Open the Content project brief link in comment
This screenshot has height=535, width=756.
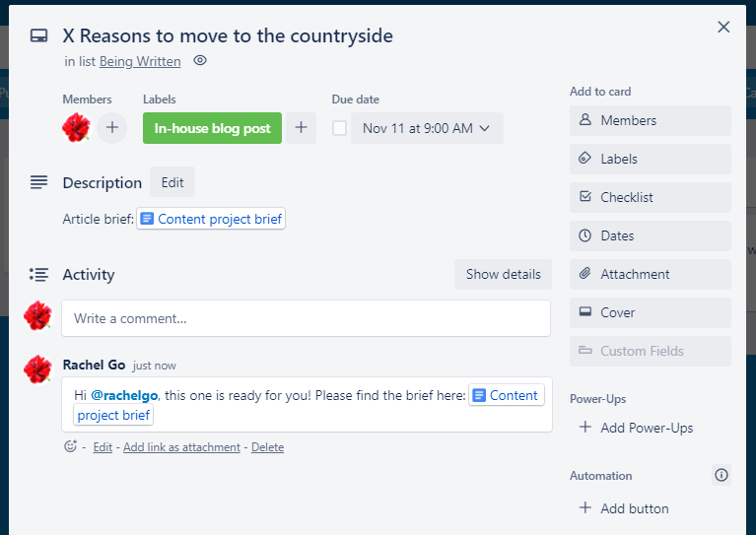click(x=507, y=395)
